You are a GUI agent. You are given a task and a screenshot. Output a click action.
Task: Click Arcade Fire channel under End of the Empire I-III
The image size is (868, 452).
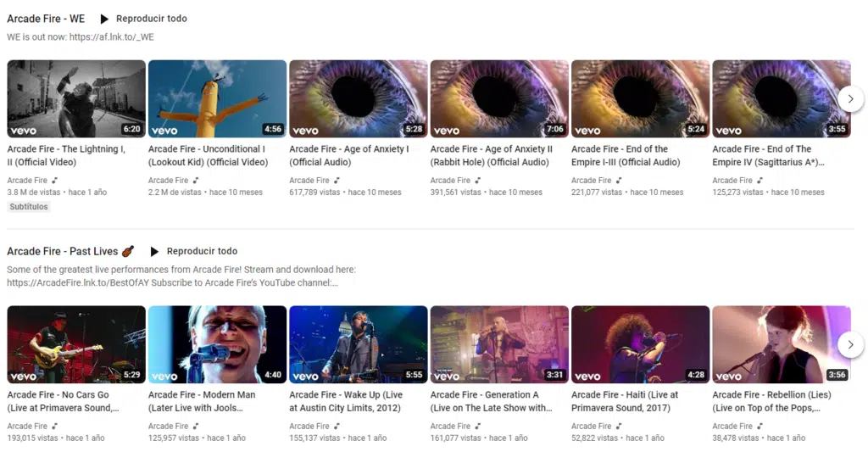[592, 181]
